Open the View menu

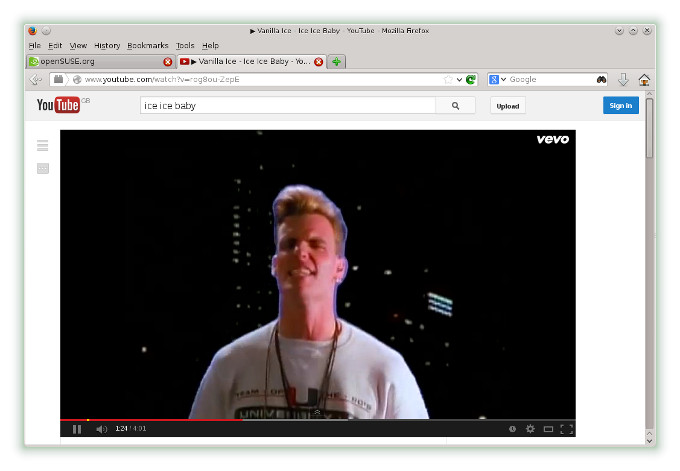point(78,46)
